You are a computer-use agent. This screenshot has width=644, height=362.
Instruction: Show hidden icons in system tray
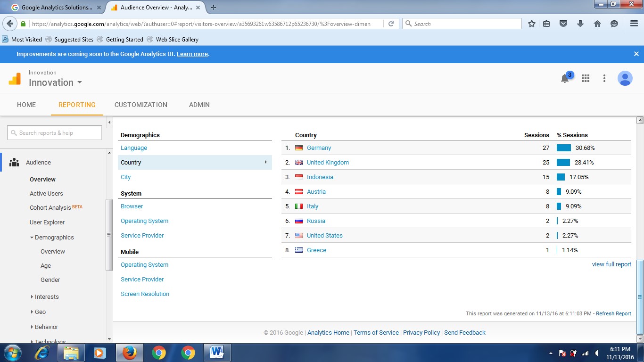point(551,353)
